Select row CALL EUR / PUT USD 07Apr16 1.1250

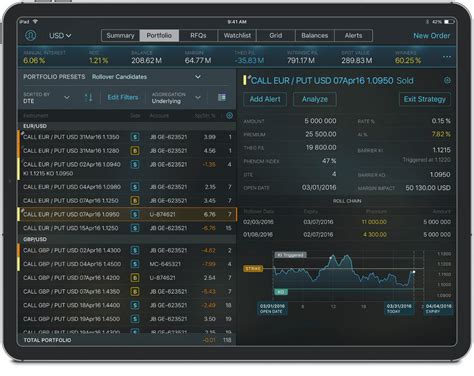tap(127, 201)
